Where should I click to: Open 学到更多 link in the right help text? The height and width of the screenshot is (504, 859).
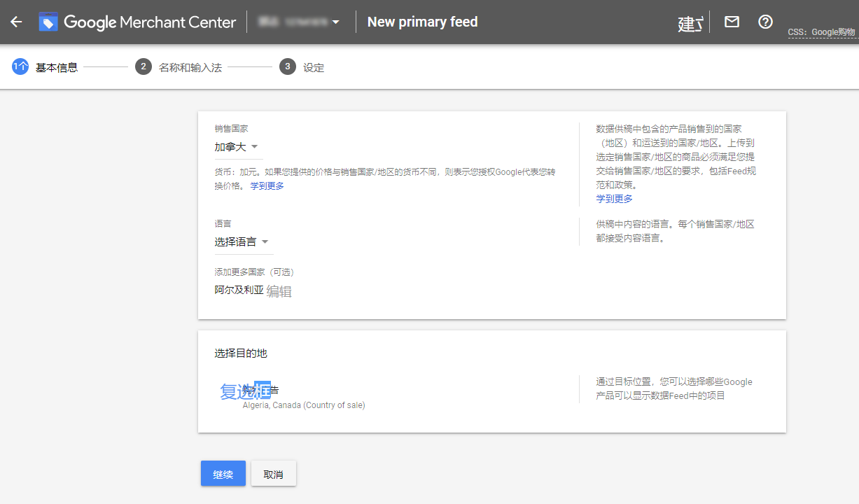[x=614, y=199]
